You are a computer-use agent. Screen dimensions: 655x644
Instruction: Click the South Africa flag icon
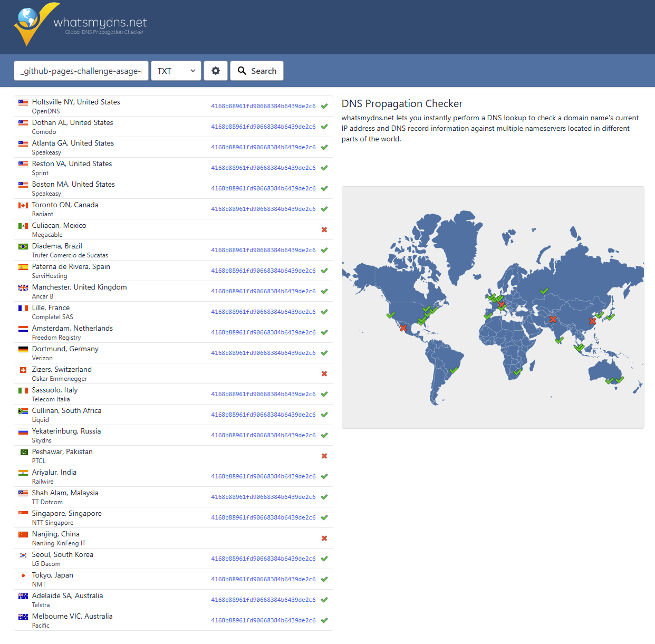(23, 411)
